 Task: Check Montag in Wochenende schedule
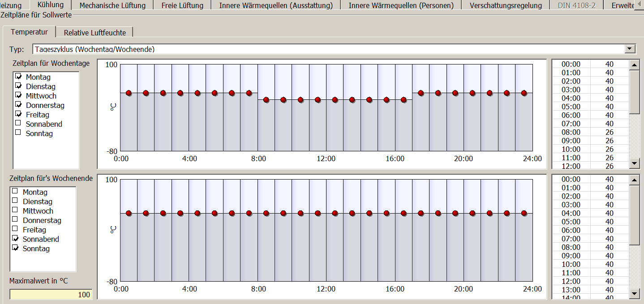click(15, 192)
